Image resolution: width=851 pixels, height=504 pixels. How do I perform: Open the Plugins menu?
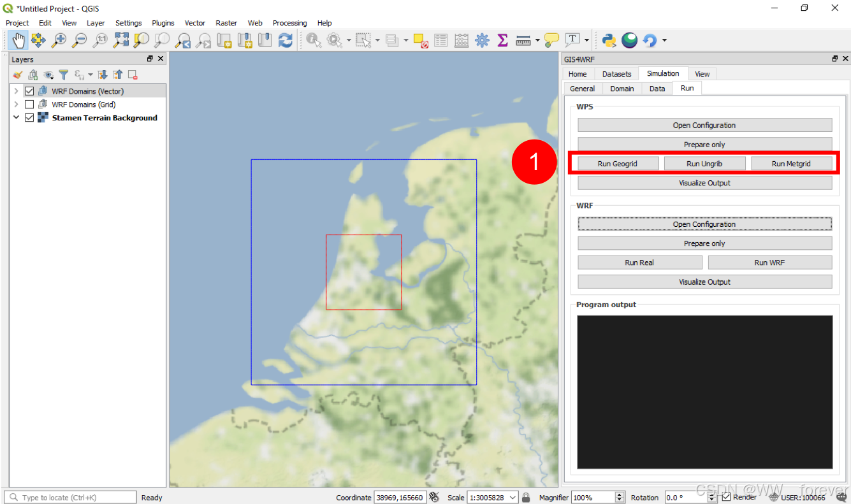coord(163,23)
